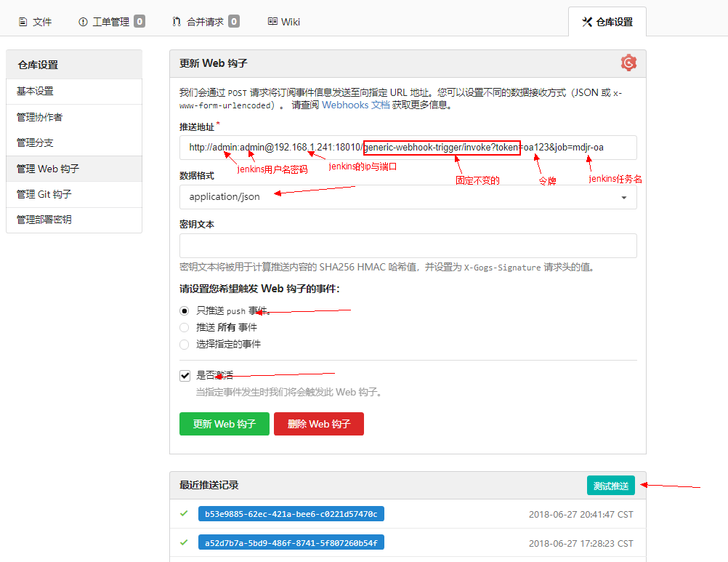
Task: Click the Gogs logo icon in header
Action: pyautogui.click(x=628, y=63)
